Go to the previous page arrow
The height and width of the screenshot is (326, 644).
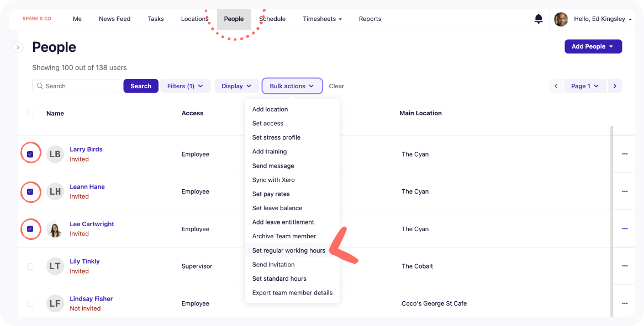coord(556,86)
